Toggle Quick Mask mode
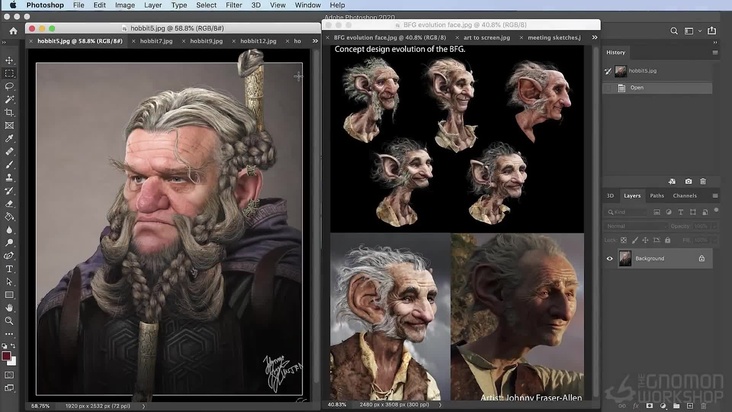This screenshot has width=732, height=412. [x=9, y=375]
